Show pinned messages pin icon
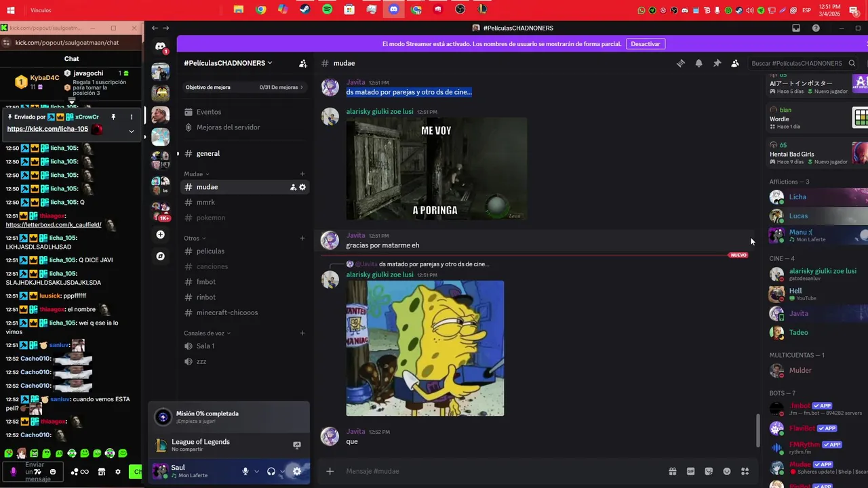Image resolution: width=868 pixels, height=488 pixels. coord(717,63)
